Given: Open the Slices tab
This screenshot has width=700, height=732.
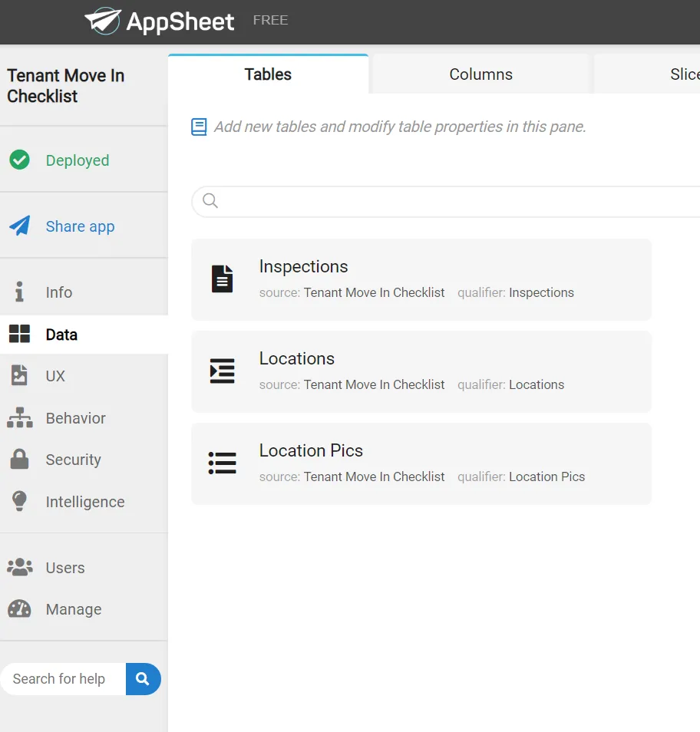Looking at the screenshot, I should (647, 74).
